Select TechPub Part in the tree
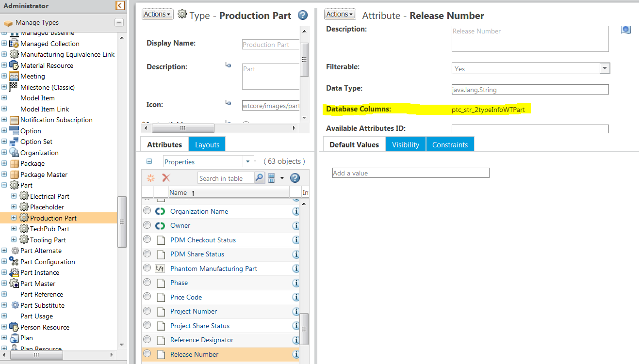The height and width of the screenshot is (364, 639). [49, 229]
